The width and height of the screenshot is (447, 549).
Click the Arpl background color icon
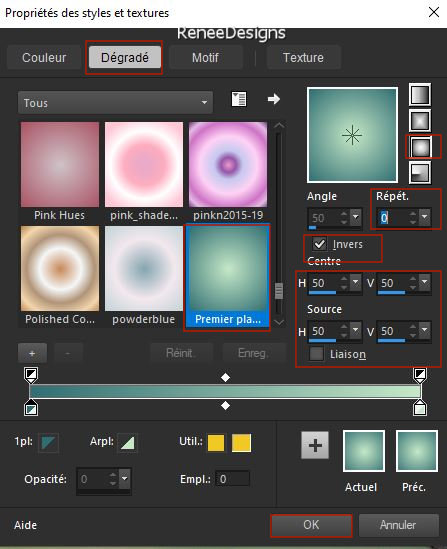click(127, 443)
